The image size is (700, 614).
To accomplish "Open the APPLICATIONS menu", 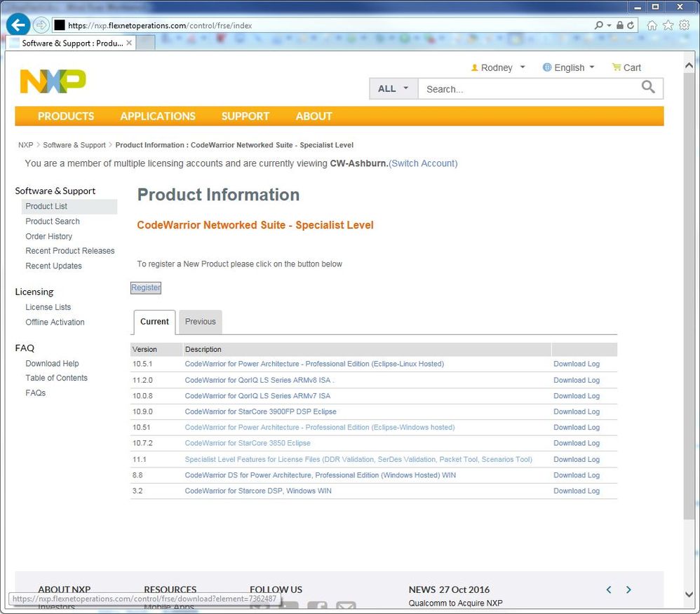I will (158, 116).
